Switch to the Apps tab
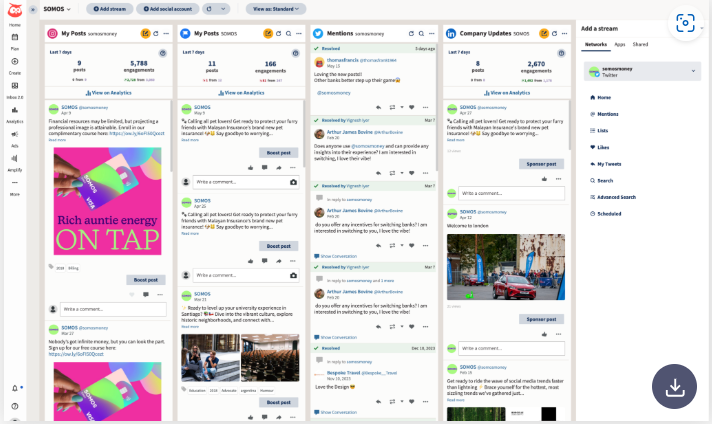 pos(620,44)
